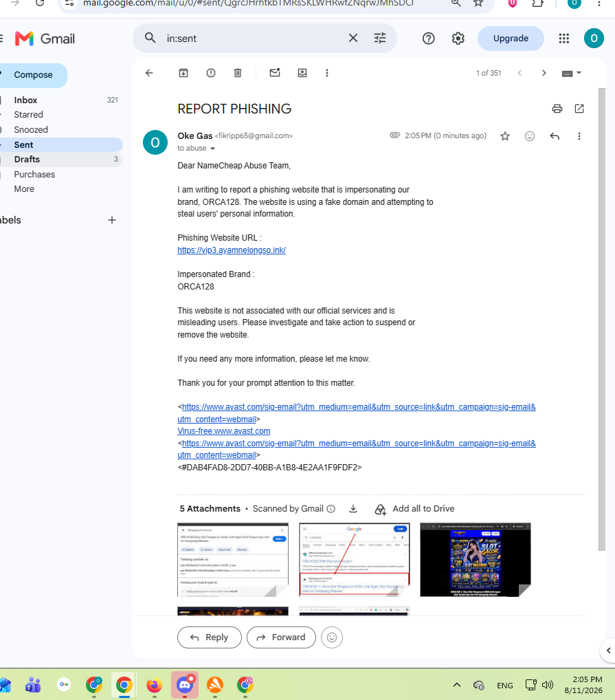Screen dimensions: 615x700
Task: Create a new label with plus icon
Action: coord(112,220)
